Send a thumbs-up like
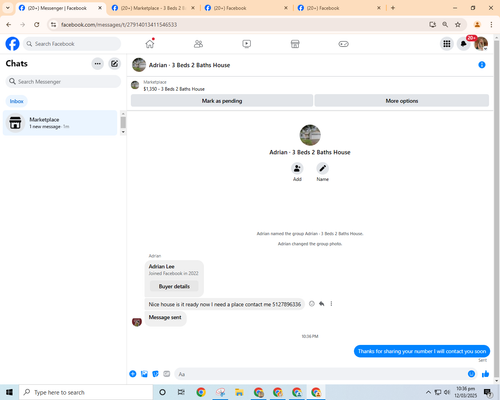The height and width of the screenshot is (400, 500). 485,374
